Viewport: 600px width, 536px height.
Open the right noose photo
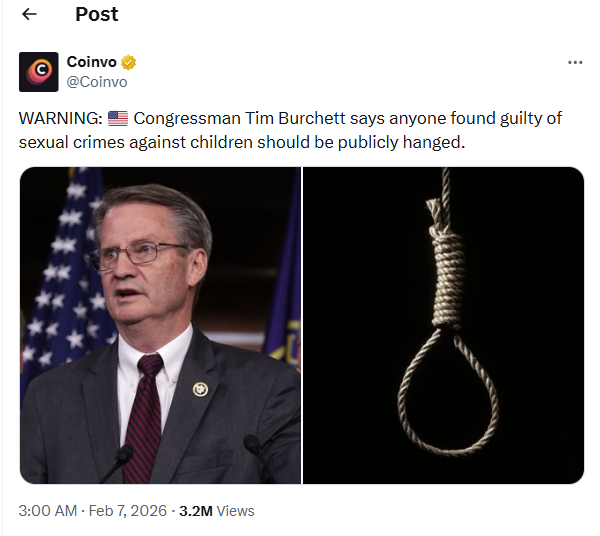(x=443, y=325)
